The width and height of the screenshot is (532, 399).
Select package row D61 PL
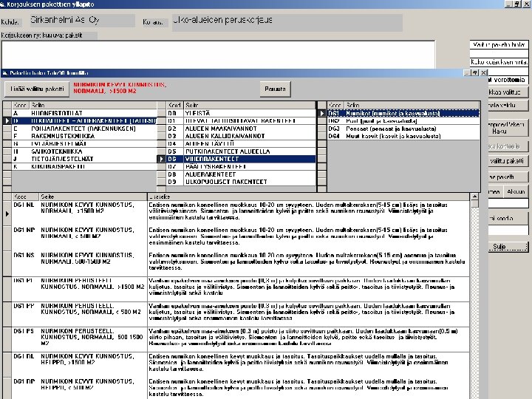[241, 289]
